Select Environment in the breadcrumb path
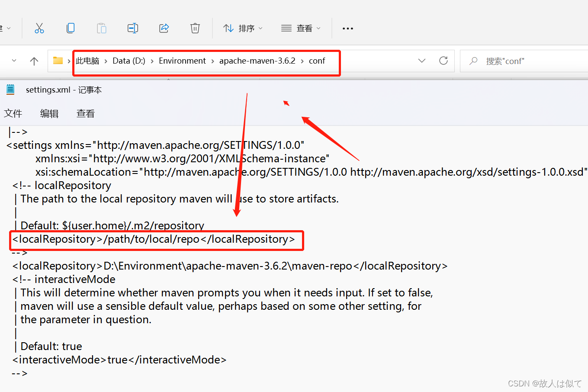The height and width of the screenshot is (392, 588). [182, 61]
